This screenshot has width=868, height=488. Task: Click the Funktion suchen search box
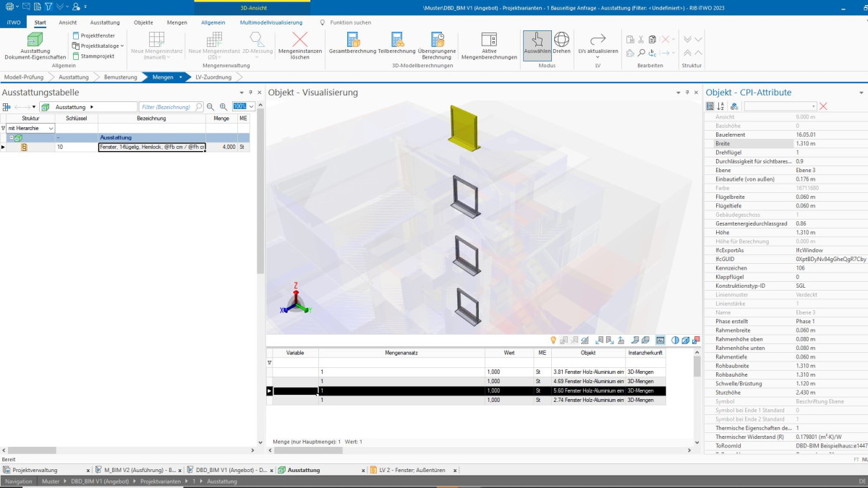(351, 22)
